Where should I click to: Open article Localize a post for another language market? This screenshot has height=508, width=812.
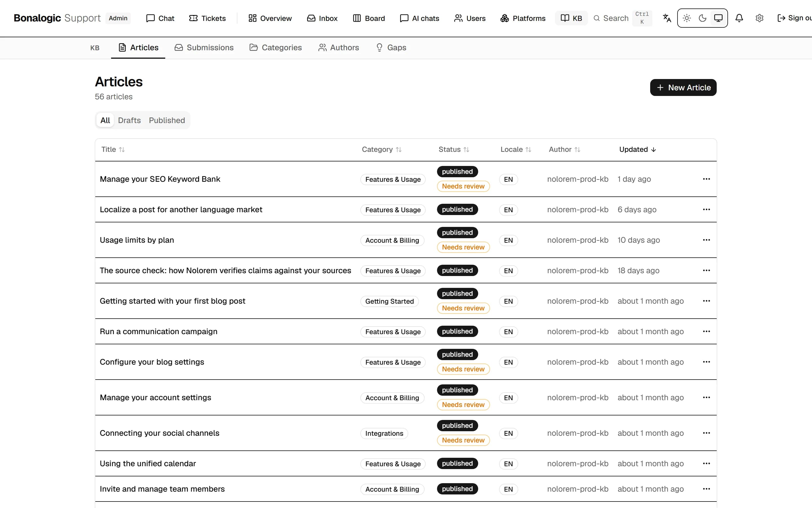click(181, 210)
